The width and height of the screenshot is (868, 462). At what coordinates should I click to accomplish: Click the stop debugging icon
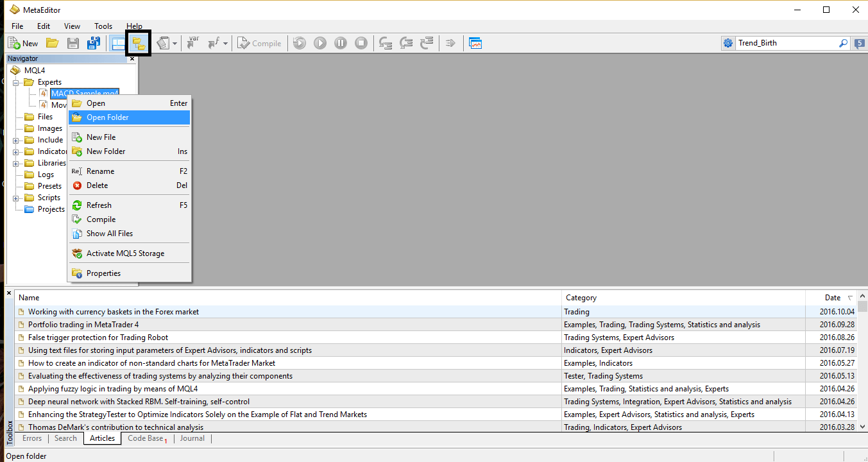[361, 43]
